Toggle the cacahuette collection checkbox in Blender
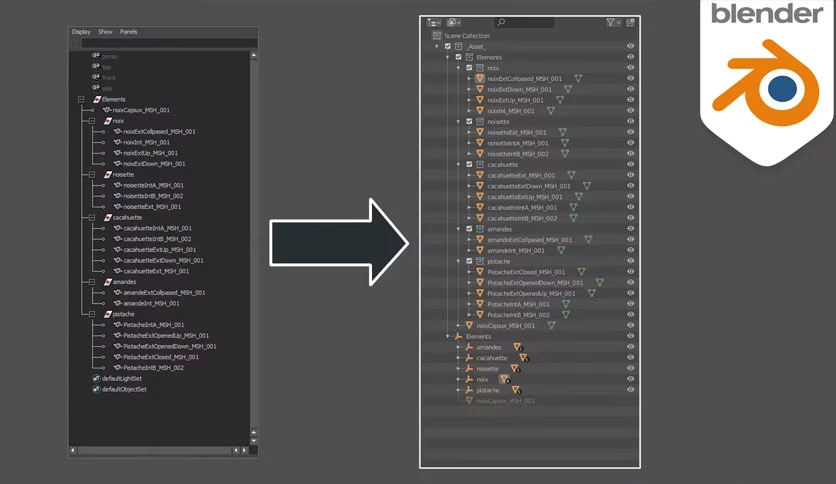The height and width of the screenshot is (484, 836). (469, 164)
